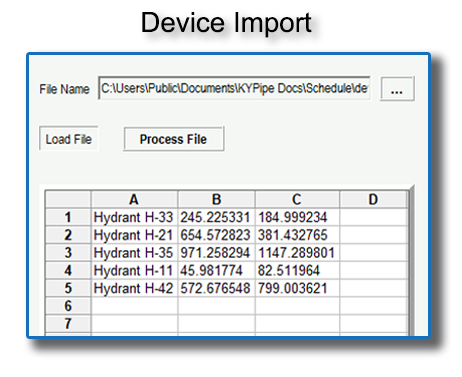The width and height of the screenshot is (462, 377).
Task: Click the spreadsheet select-all corner cell
Action: (x=68, y=199)
